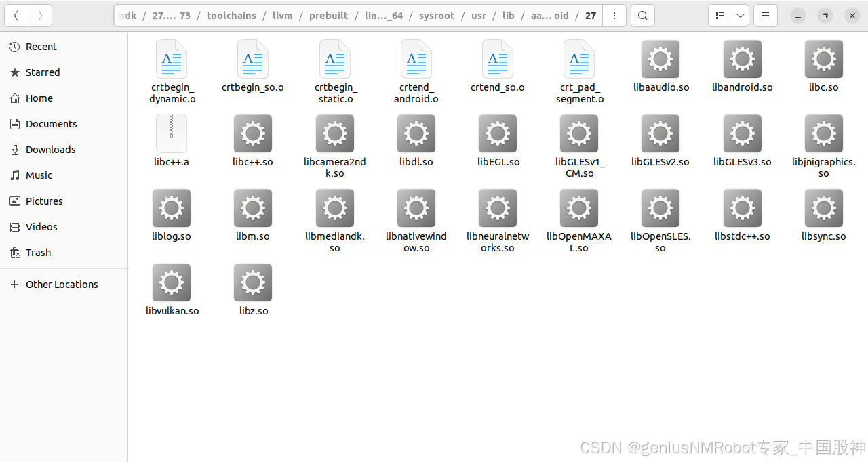Screen dimensions: 868x462
Task: Select the libc++.a archive file
Action: [x=172, y=140]
